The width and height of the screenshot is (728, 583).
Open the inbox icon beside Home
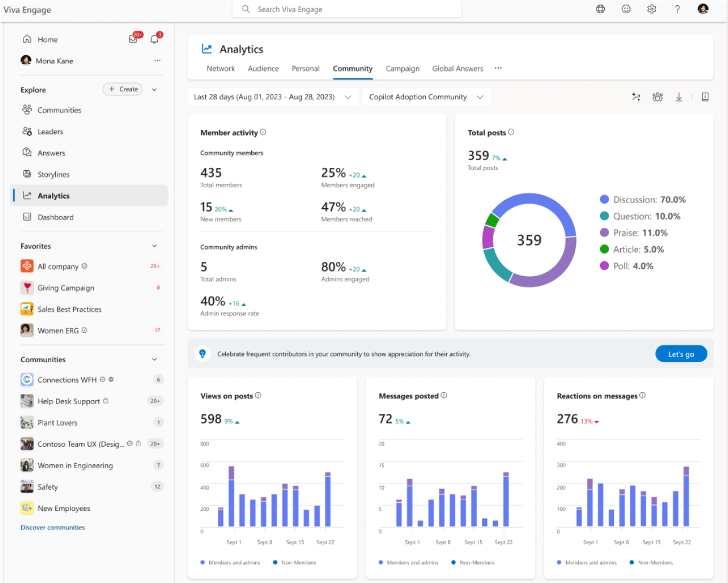(133, 39)
